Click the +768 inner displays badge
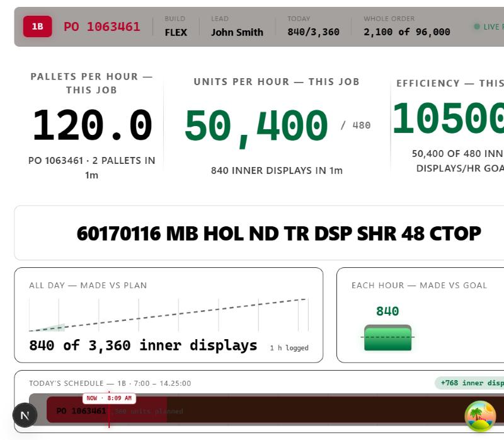Screen dimensions: 504x440 [469, 383]
